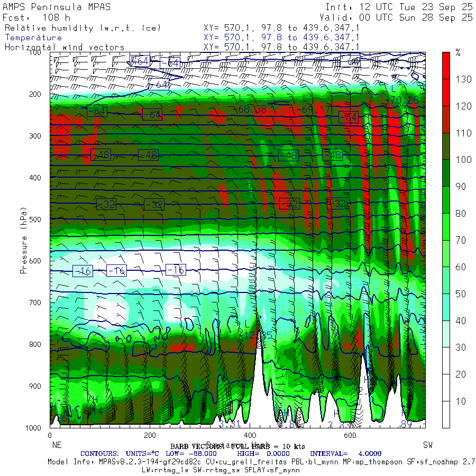Image resolution: width=476 pixels, height=476 pixels.
Task: Click the 'AMPS Peninsula MPAS' title text
Action: [57, 7]
